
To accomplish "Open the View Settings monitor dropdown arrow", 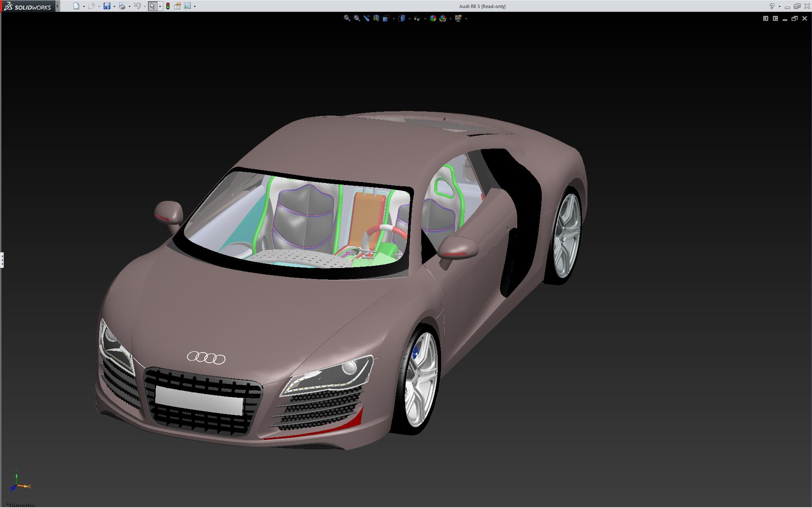I will tap(466, 19).
